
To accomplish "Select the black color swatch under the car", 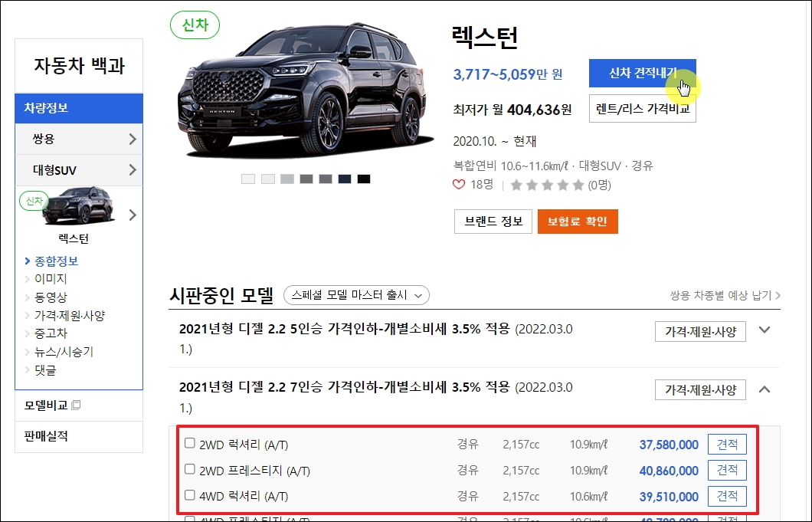I will (364, 179).
